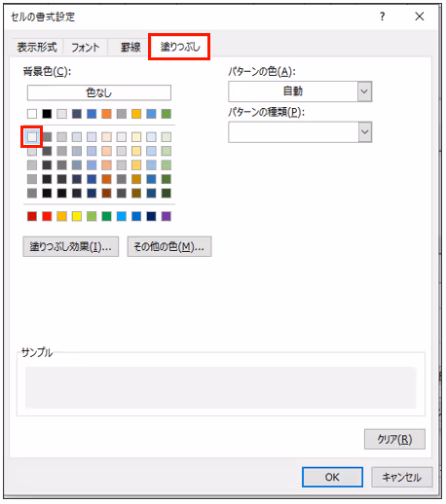
Task: Switch to the 表示形式 tab
Action: coord(37,48)
